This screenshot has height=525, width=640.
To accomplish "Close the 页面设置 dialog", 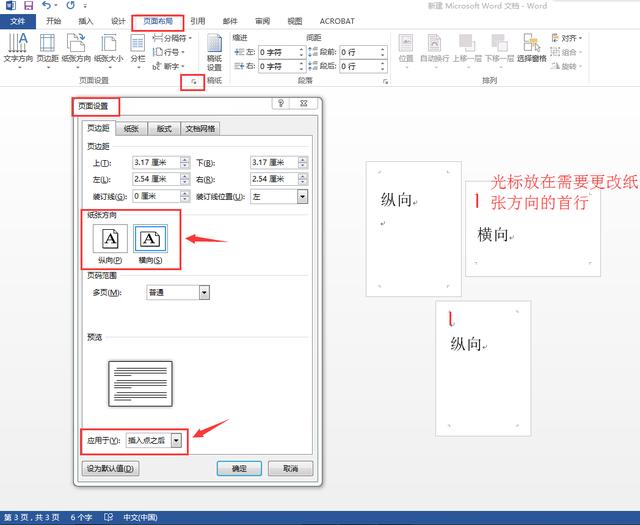I will 303,103.
